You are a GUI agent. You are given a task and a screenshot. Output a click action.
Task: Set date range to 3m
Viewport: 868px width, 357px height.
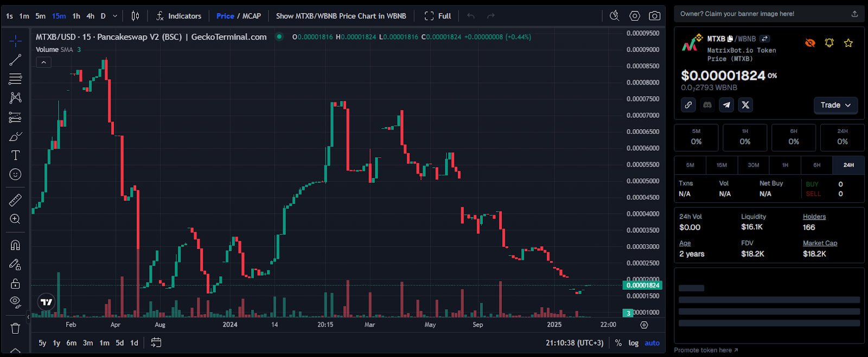[x=88, y=343]
